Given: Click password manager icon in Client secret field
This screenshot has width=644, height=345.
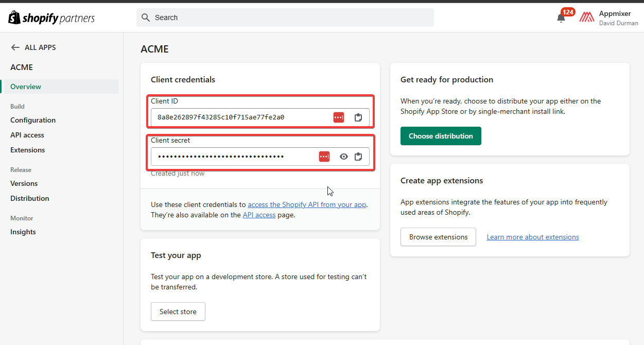Looking at the screenshot, I should [324, 157].
